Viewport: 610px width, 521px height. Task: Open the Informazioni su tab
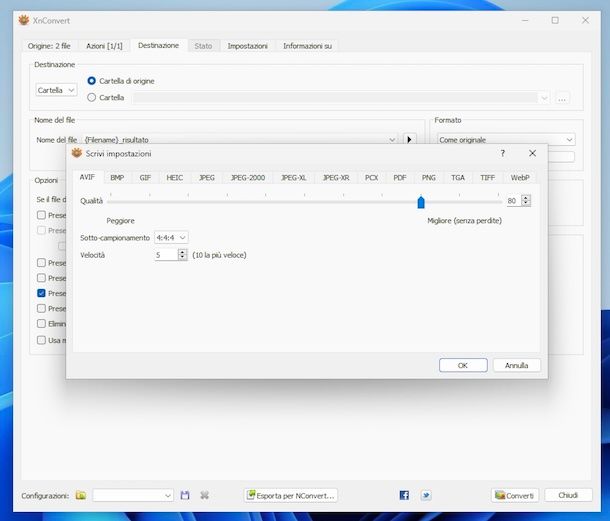pyautogui.click(x=307, y=46)
